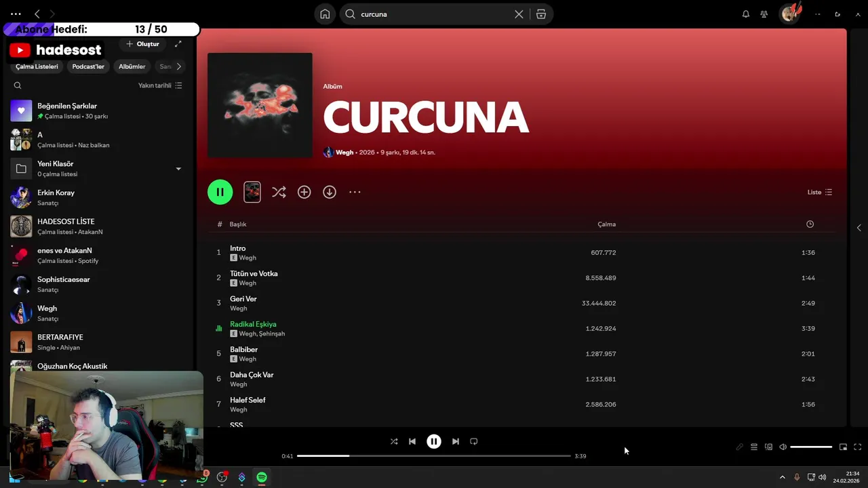This screenshot has height=488, width=868.
Task: Mute the volume speaker icon
Action: coord(783,447)
